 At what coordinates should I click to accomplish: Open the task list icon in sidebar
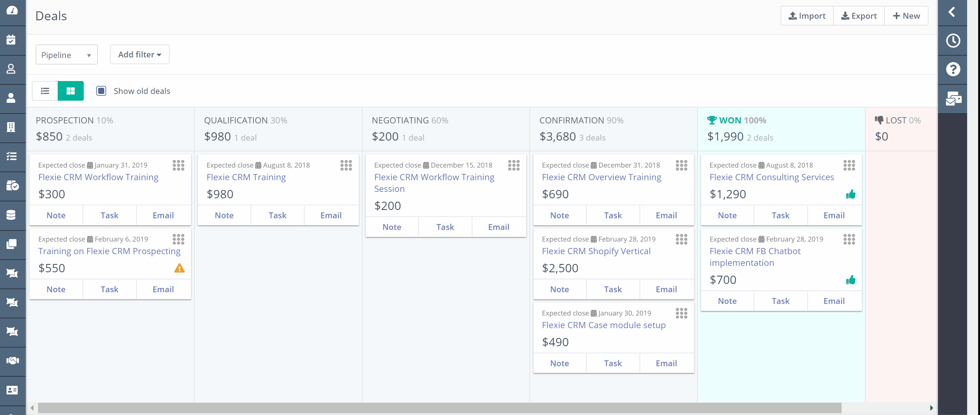point(11,156)
